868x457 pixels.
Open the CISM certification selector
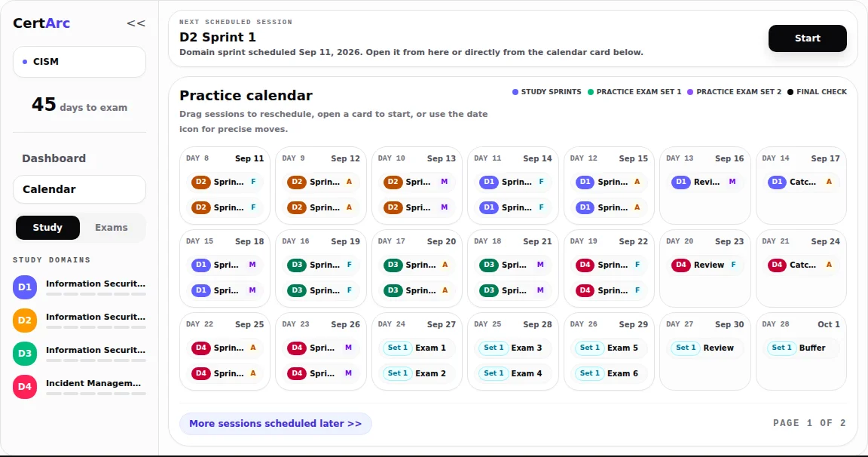click(79, 62)
